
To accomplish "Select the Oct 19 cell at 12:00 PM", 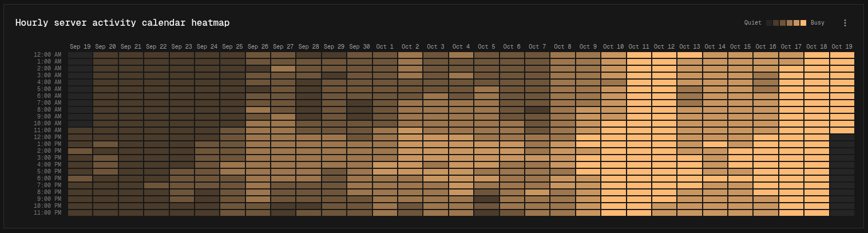I will pos(842,137).
